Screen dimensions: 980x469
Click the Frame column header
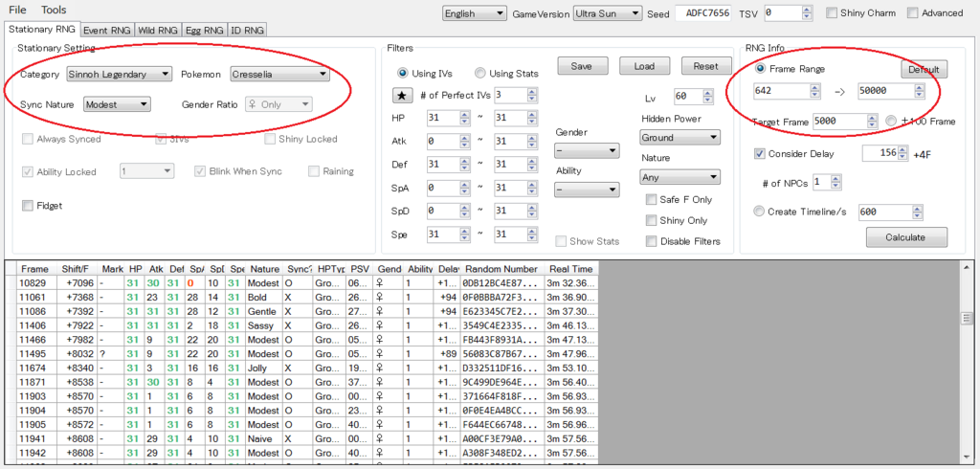click(36, 269)
